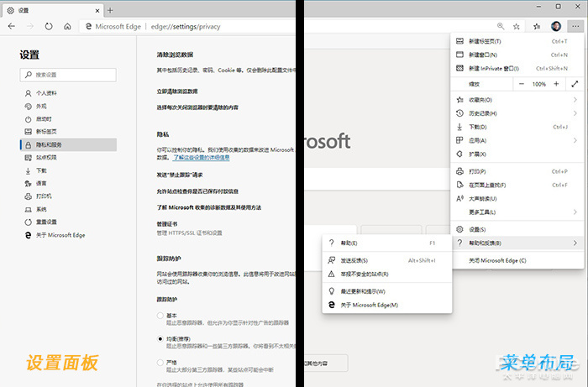Open 发送"禁止跟踪"请求 setting
The height and width of the screenshot is (387, 588).
coord(180,175)
